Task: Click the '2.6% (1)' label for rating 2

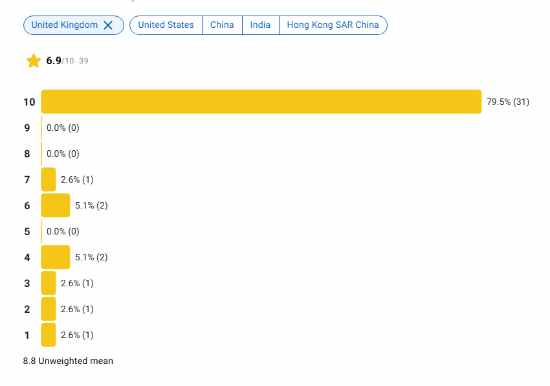Action: [x=77, y=309]
